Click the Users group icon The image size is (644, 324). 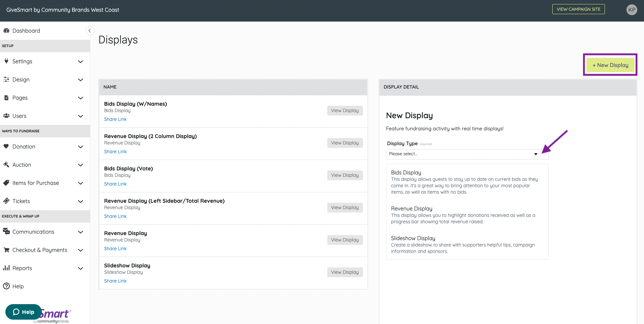pos(6,116)
